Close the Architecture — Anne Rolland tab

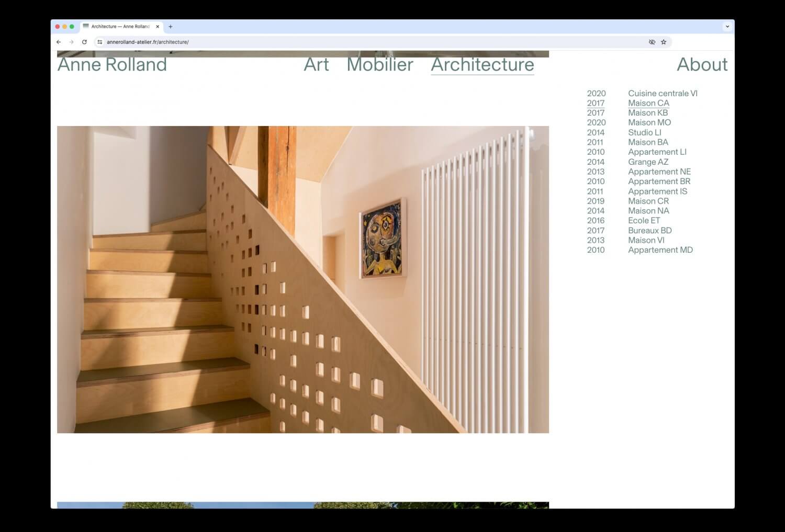click(158, 27)
